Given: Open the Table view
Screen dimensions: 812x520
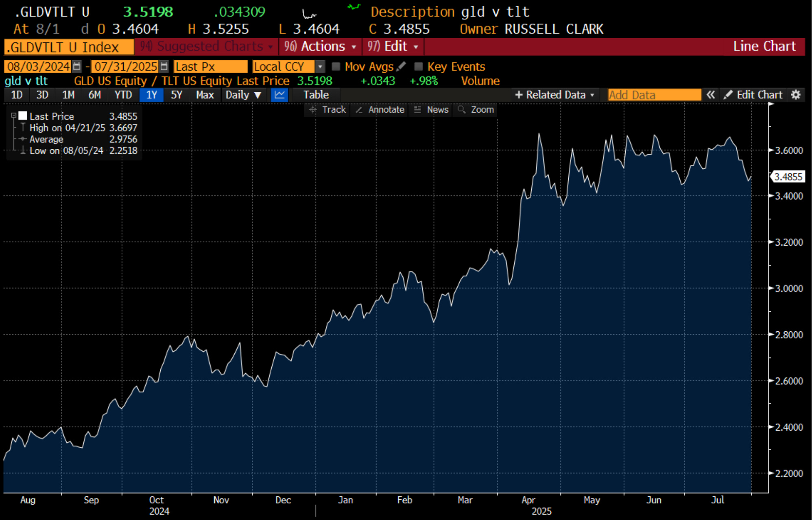Looking at the screenshot, I should pos(316,95).
